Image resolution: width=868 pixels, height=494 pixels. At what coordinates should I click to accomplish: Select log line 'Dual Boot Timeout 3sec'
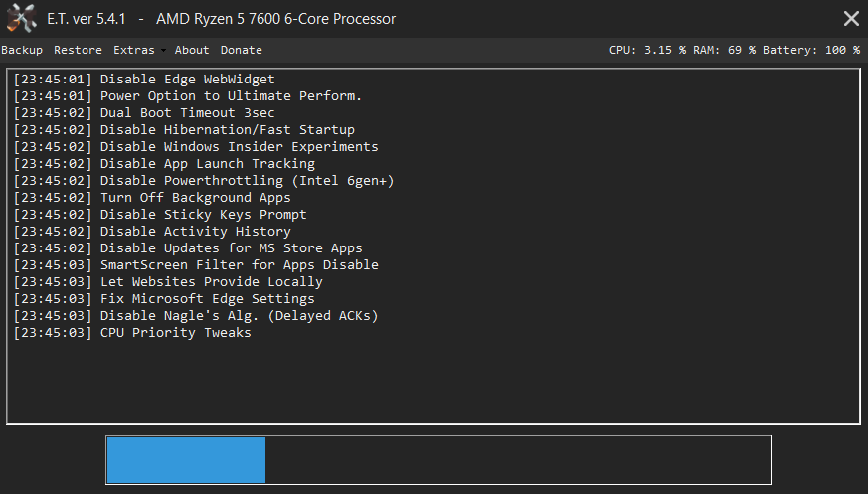144,113
